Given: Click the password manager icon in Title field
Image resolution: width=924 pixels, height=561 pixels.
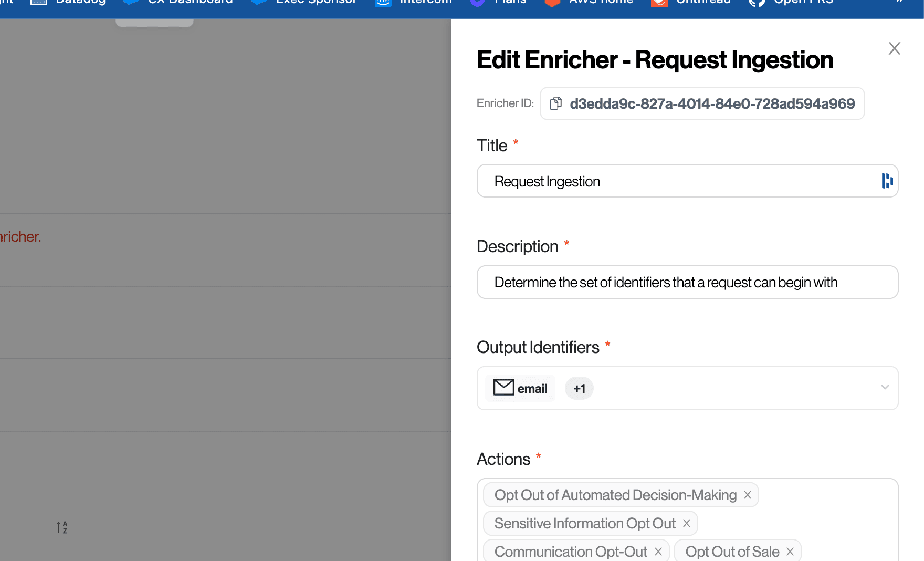Looking at the screenshot, I should [887, 181].
